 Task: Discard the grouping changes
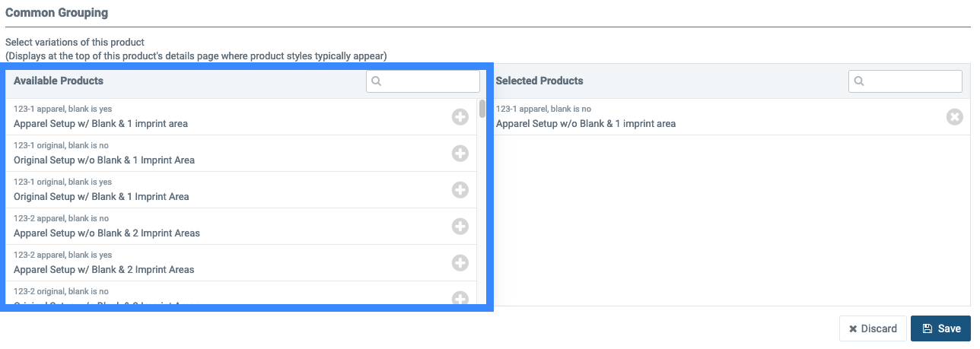click(873, 328)
